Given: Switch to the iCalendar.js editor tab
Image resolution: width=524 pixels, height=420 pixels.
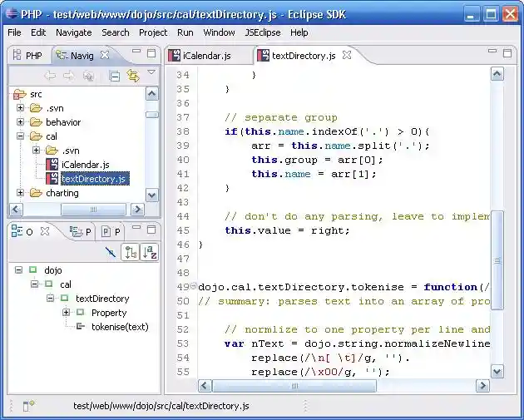Looking at the screenshot, I should pyautogui.click(x=206, y=56).
